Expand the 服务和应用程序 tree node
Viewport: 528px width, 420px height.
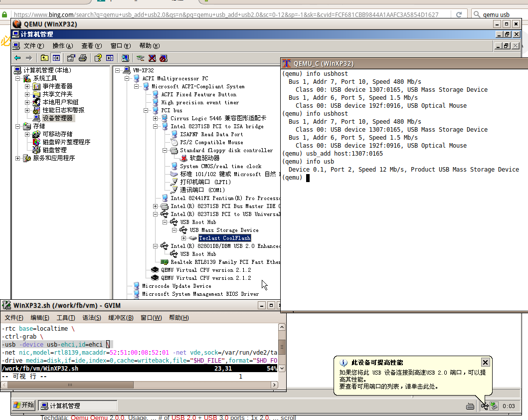coord(17,158)
